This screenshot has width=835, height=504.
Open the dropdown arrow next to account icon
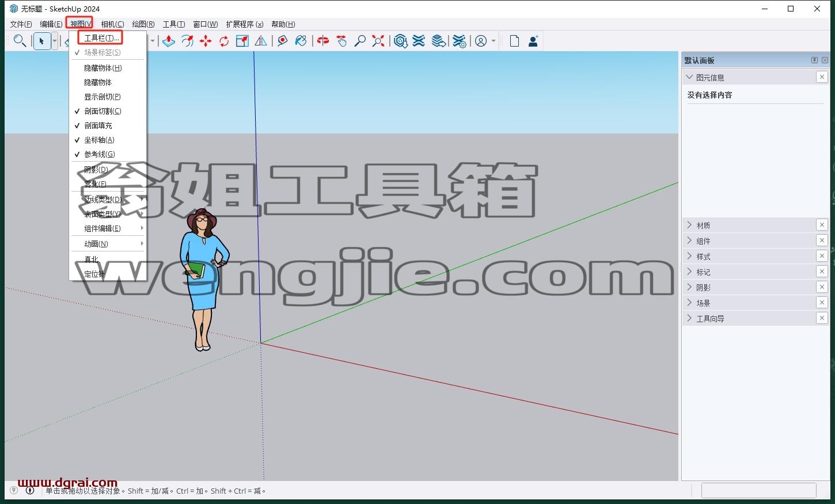pos(494,41)
